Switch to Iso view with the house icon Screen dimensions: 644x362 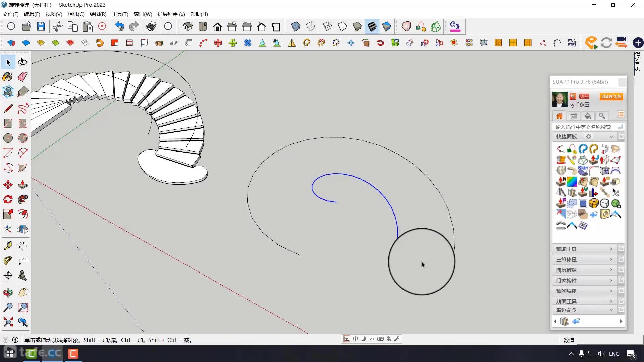188,26
